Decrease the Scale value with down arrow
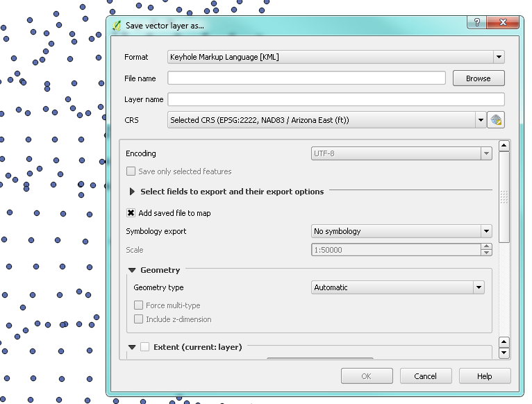Image resolution: width=532 pixels, height=404 pixels. pos(487,253)
